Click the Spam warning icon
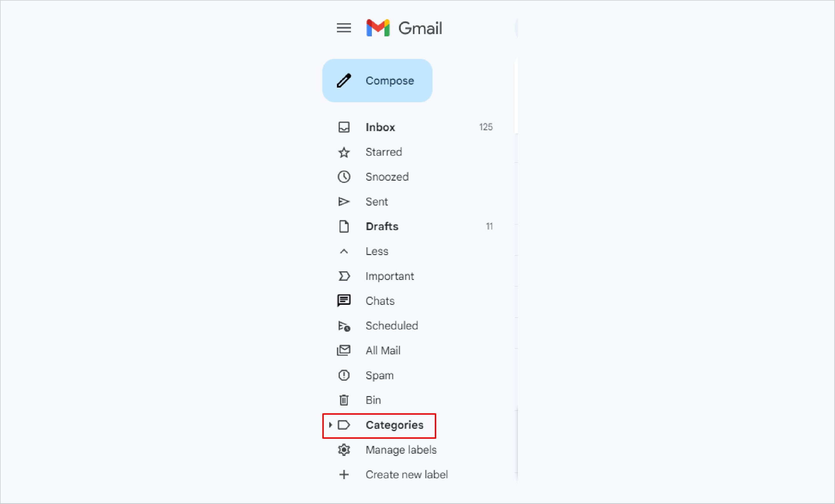The image size is (835, 504). pyautogui.click(x=344, y=375)
